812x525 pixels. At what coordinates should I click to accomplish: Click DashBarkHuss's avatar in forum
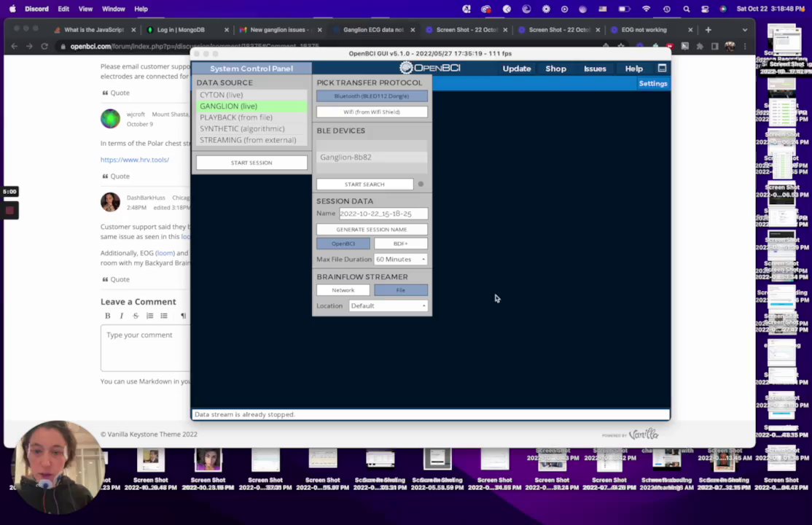tap(110, 202)
